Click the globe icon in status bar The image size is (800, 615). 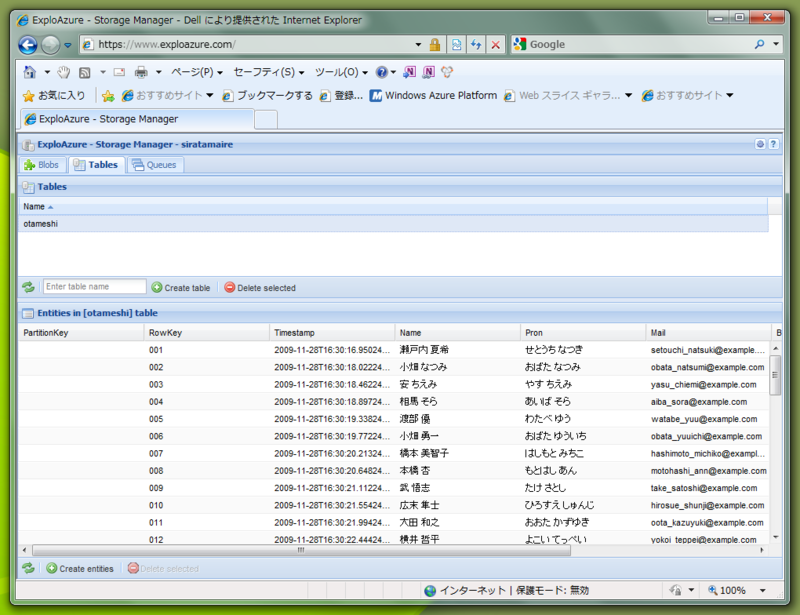[431, 591]
